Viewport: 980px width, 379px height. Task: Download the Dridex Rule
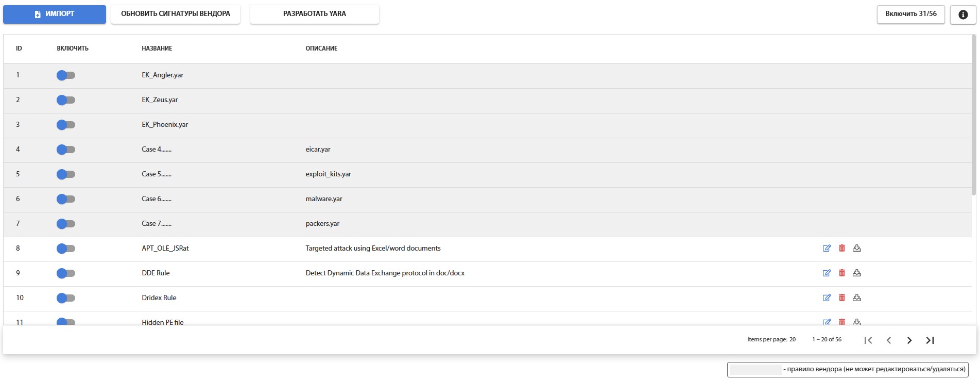857,298
